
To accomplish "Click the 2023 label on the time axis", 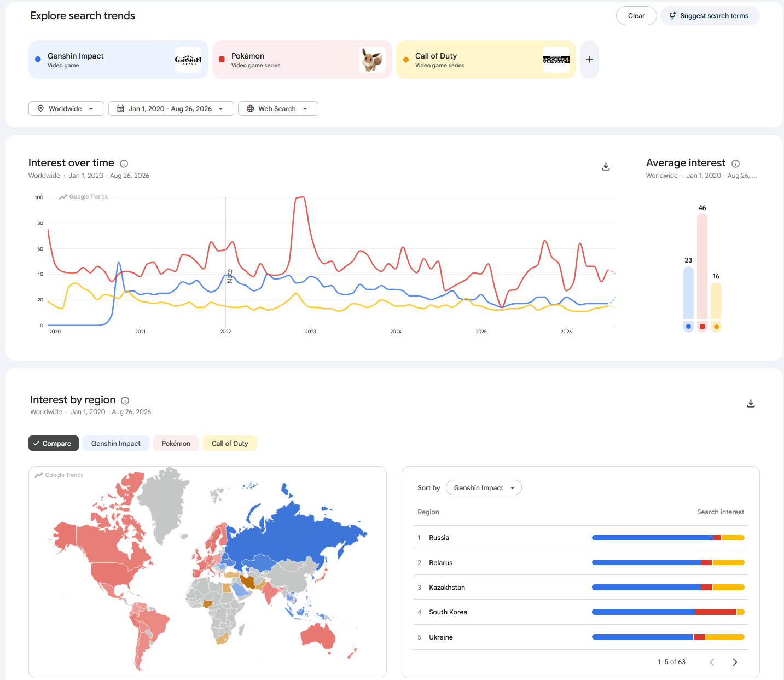I will tap(311, 332).
